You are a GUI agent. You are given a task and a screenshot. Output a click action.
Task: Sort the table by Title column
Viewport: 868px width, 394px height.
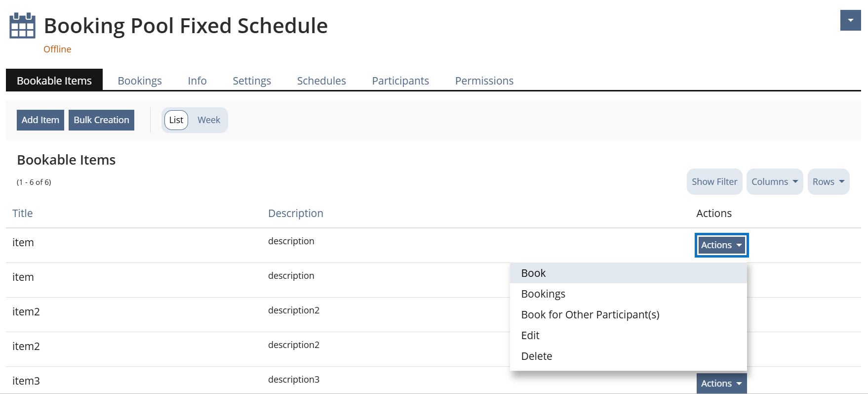[x=23, y=213]
